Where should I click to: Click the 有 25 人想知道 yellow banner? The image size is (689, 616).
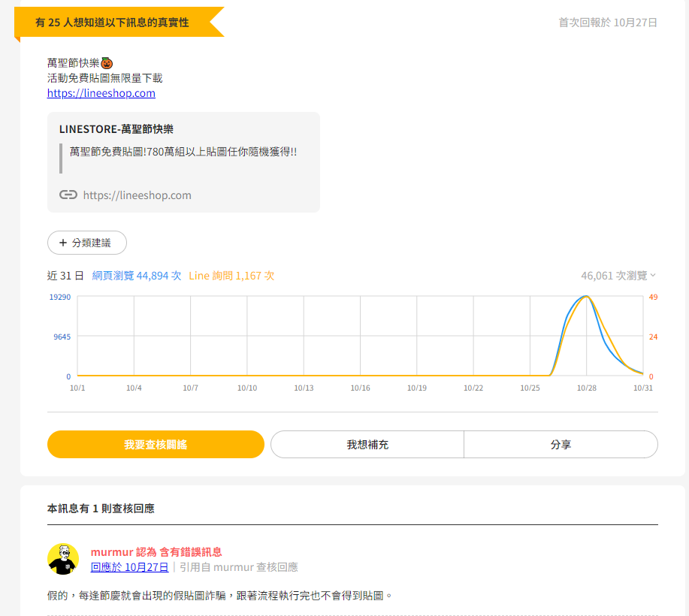(x=113, y=23)
